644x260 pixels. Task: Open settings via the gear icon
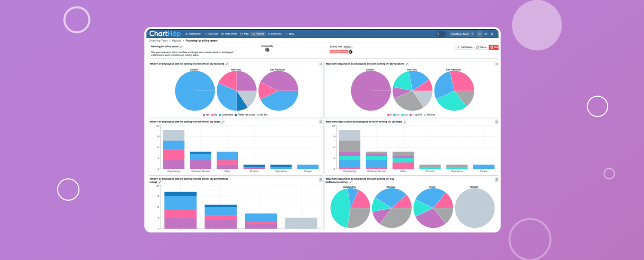coord(486,34)
